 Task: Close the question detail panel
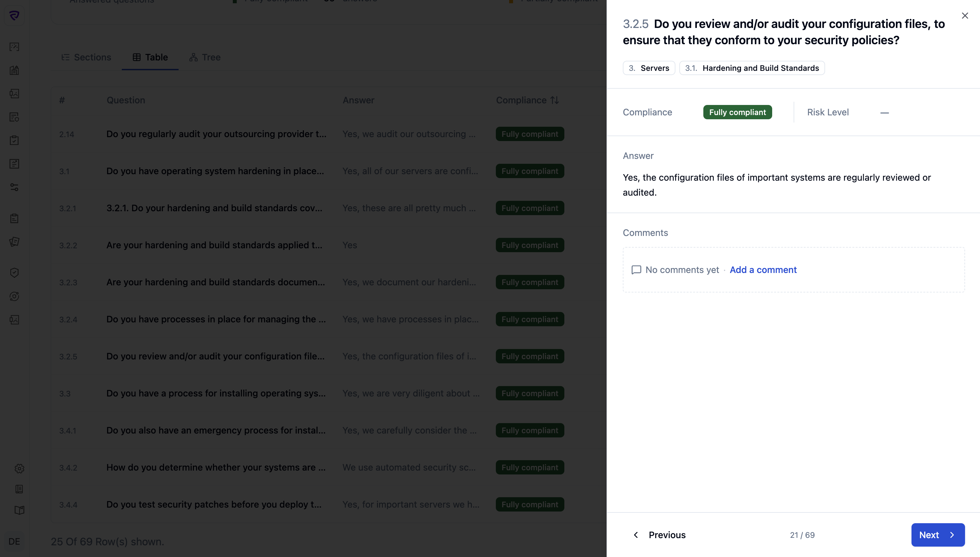pyautogui.click(x=965, y=16)
